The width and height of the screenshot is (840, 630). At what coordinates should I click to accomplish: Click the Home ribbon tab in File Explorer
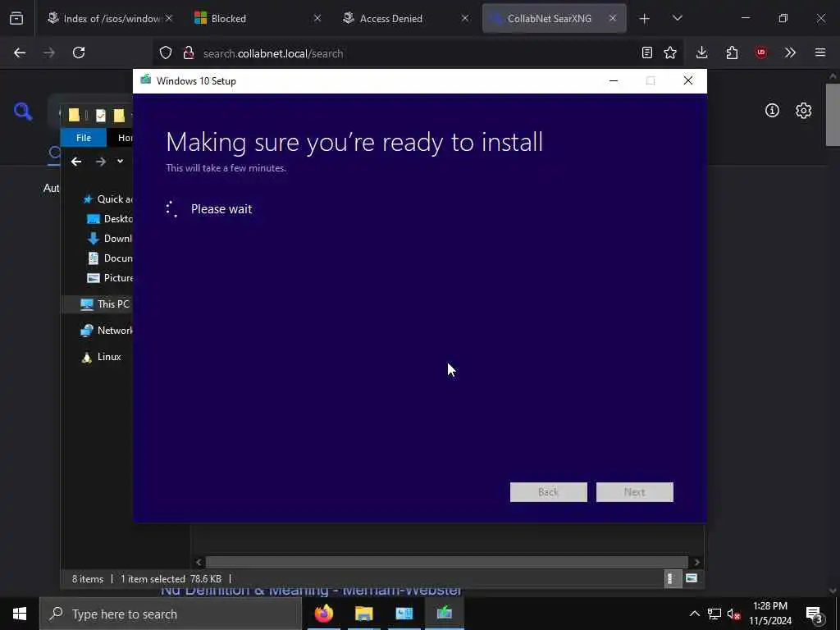(x=125, y=138)
